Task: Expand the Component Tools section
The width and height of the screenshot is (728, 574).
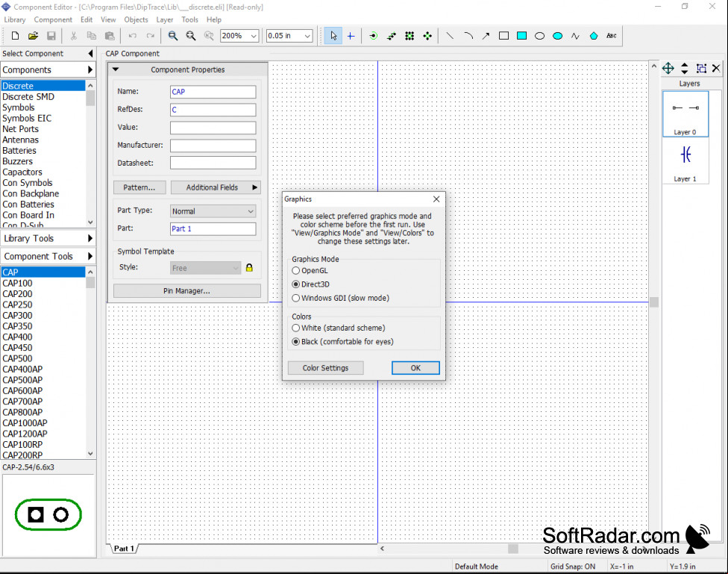Action: 90,256
